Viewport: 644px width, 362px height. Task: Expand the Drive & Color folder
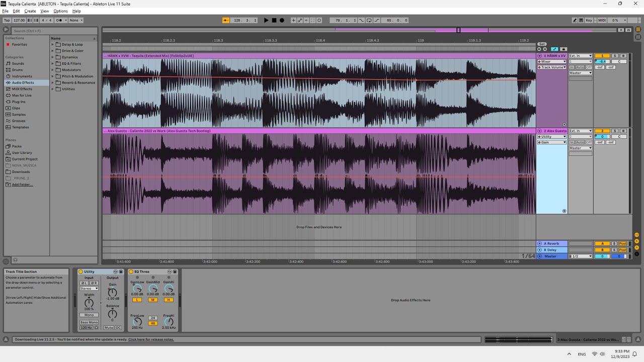52,51
